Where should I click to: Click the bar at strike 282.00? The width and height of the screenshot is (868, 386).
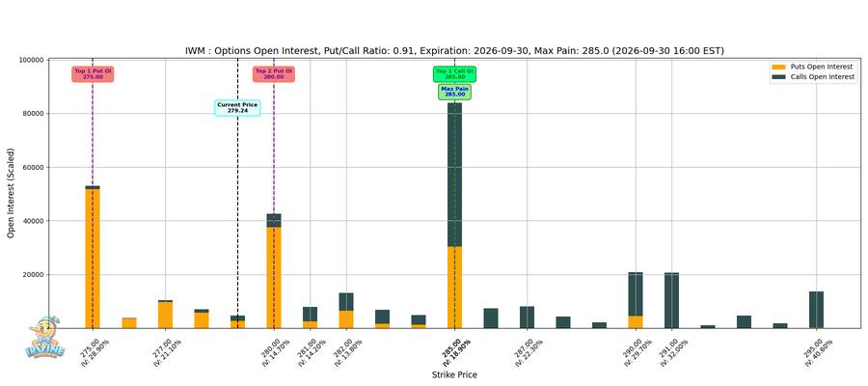(346, 310)
